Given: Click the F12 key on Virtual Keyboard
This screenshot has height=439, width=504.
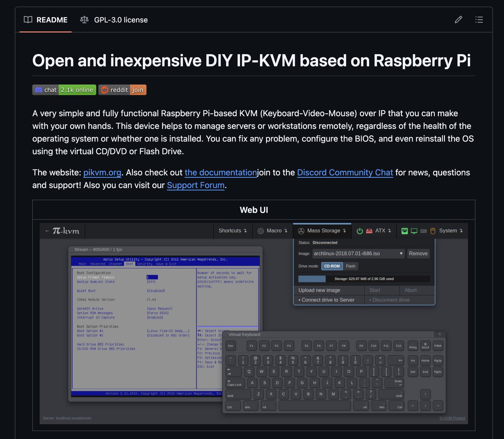Looking at the screenshot, I should (x=399, y=345).
